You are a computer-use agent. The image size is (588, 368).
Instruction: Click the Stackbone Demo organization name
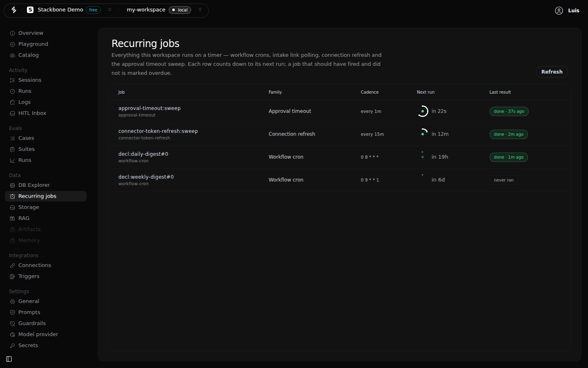tap(60, 10)
